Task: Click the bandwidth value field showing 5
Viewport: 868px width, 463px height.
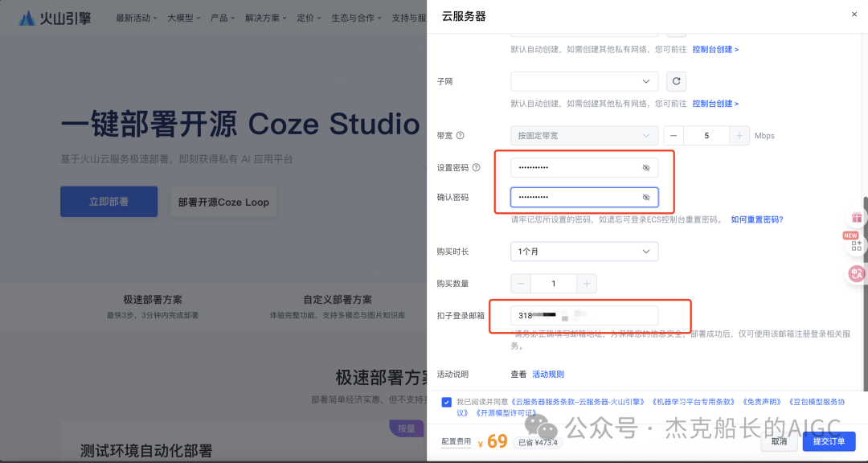Action: click(x=706, y=136)
